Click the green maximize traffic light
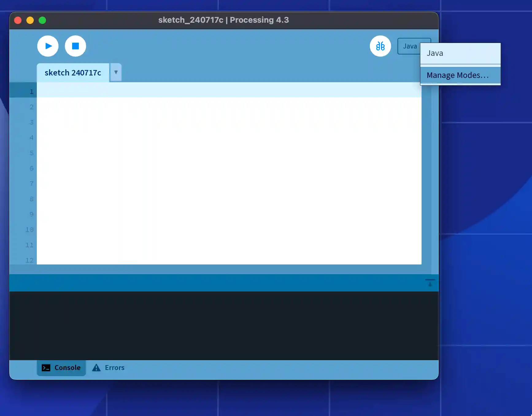532x416 pixels. coord(42,20)
